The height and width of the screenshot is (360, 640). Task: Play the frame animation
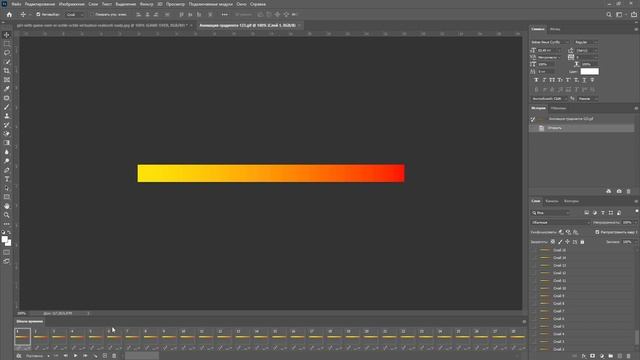(x=76, y=356)
